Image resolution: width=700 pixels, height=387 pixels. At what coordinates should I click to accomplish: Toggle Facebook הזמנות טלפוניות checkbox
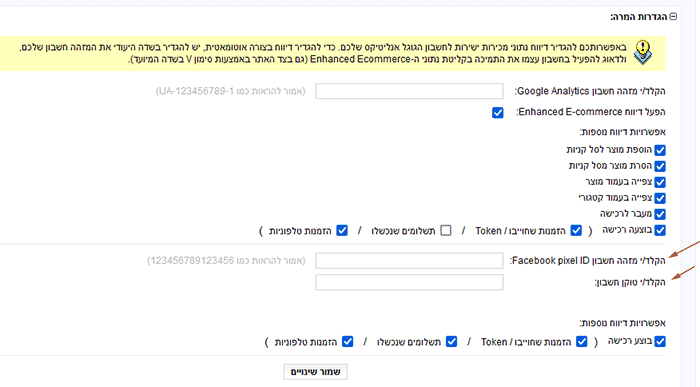(x=347, y=342)
